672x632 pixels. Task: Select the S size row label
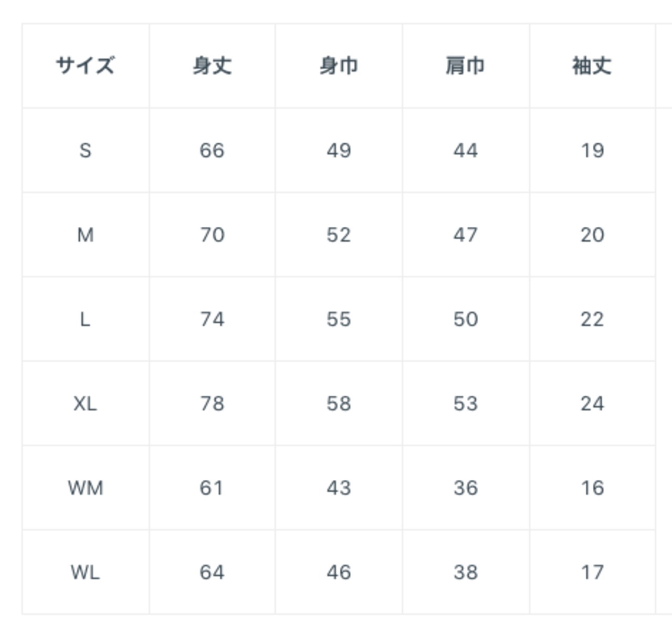coord(85,151)
